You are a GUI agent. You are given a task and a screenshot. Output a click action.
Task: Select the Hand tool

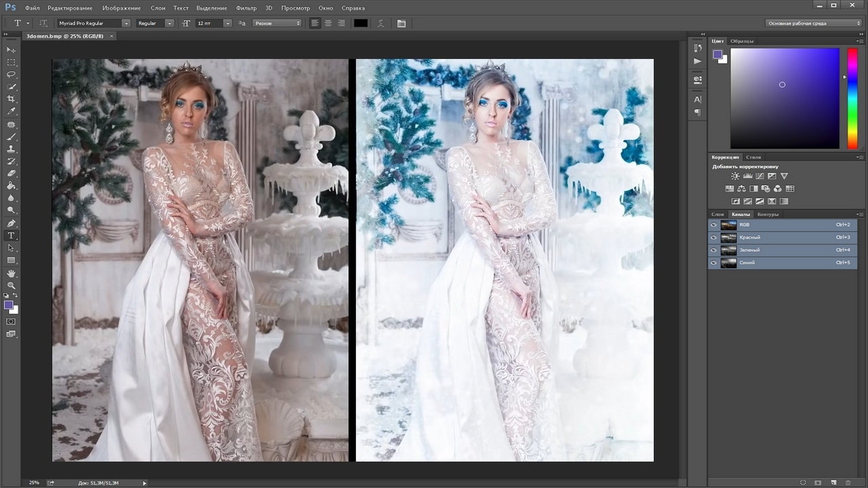pos(11,273)
